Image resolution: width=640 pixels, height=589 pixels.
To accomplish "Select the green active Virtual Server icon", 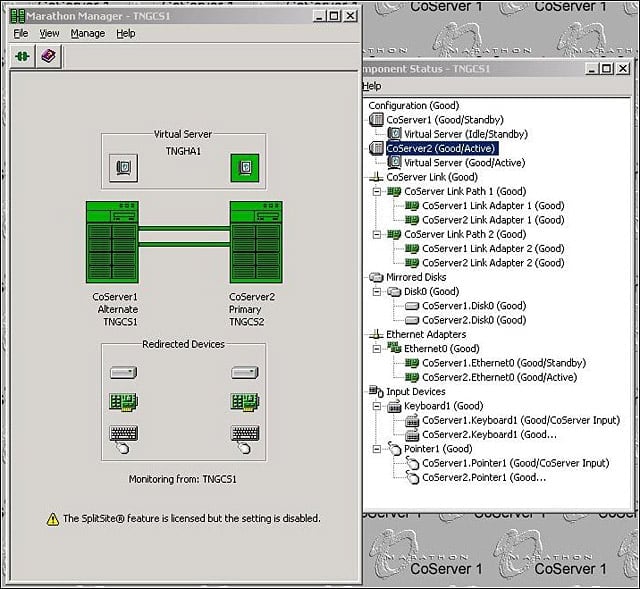I will (x=245, y=168).
